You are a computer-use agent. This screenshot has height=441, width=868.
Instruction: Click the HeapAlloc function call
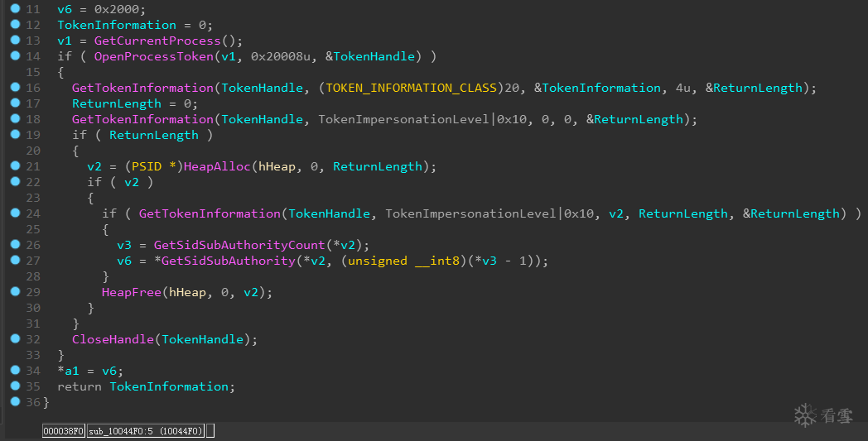tap(217, 166)
